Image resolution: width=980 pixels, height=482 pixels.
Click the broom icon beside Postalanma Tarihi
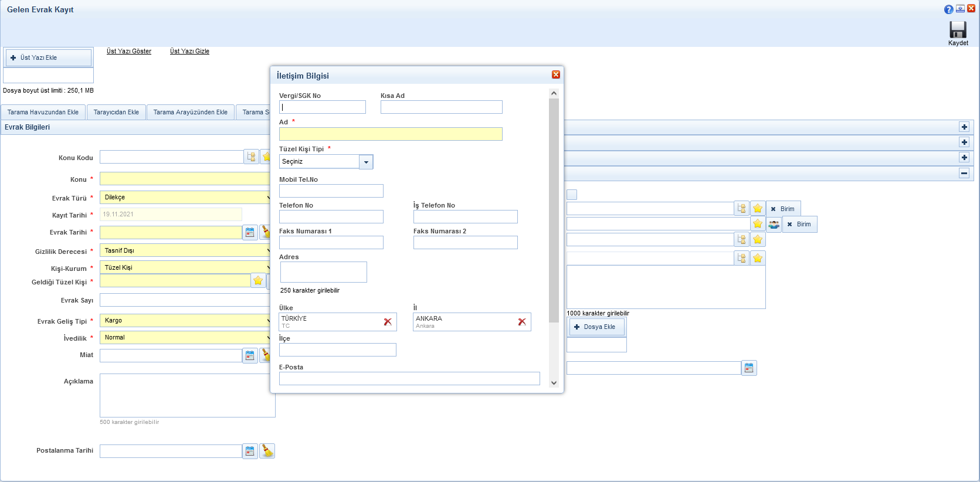click(x=267, y=451)
